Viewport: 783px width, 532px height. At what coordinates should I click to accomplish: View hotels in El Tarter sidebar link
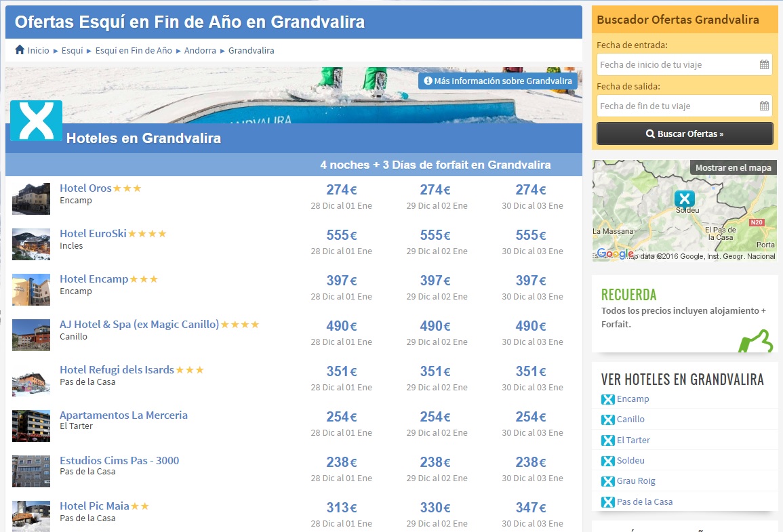[633, 441]
